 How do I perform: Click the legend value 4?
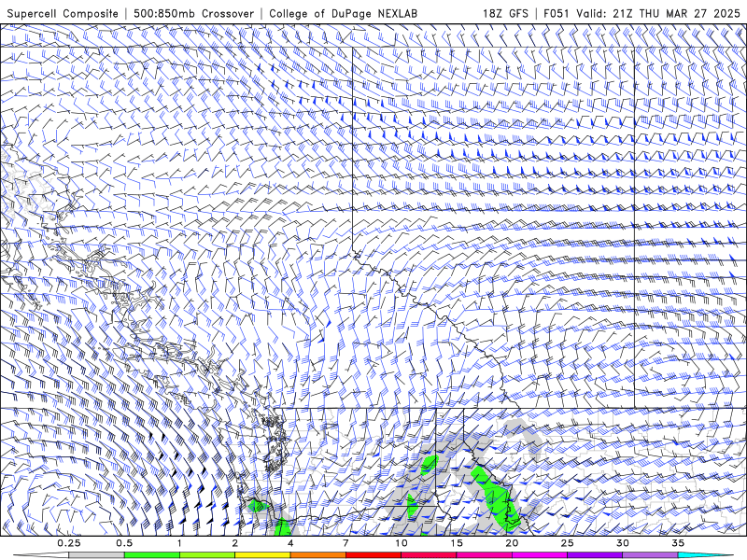[x=290, y=543]
